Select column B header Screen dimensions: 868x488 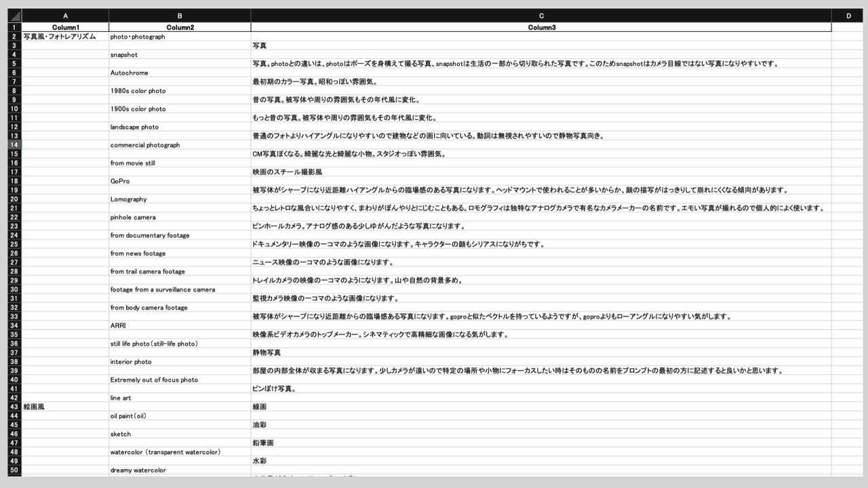click(x=180, y=16)
